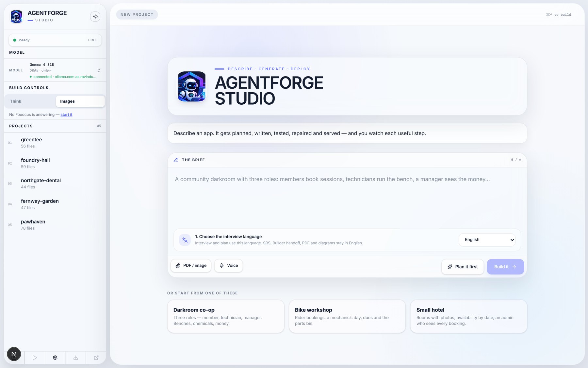This screenshot has width=588, height=368.
Task: Choose the Bike workshop starter card
Action: tap(347, 316)
